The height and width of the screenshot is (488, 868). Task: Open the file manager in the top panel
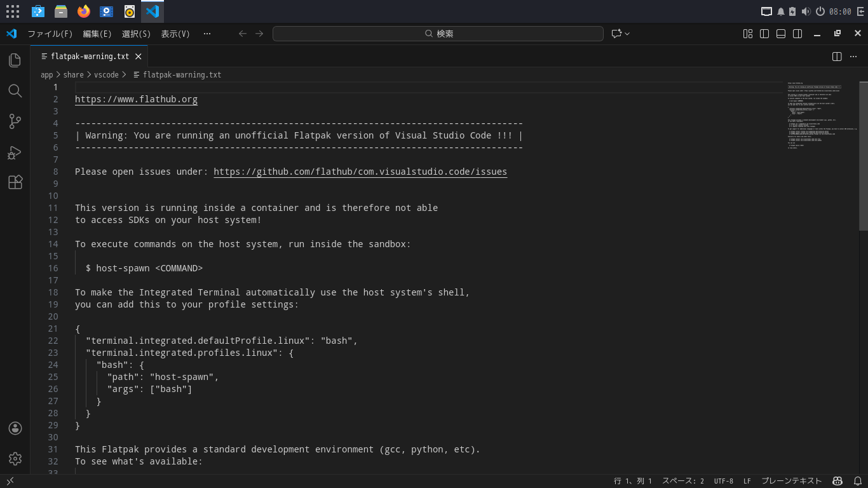pyautogui.click(x=60, y=11)
